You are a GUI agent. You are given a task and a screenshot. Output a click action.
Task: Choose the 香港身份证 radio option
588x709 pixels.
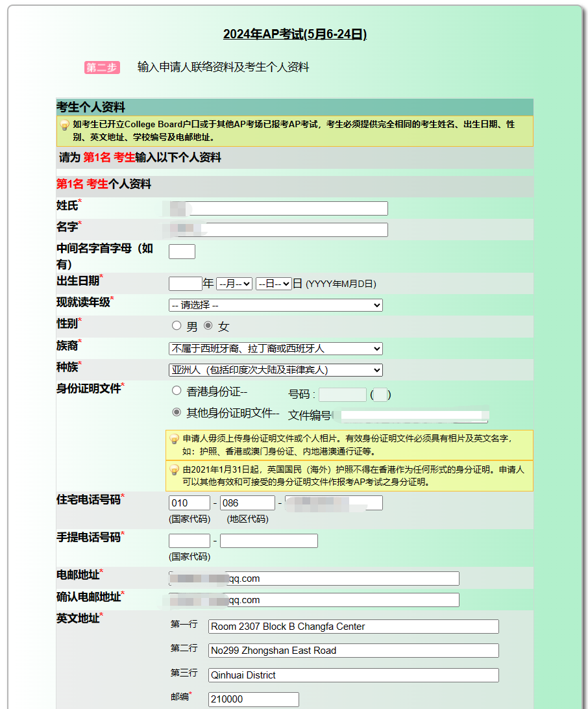pos(177,391)
